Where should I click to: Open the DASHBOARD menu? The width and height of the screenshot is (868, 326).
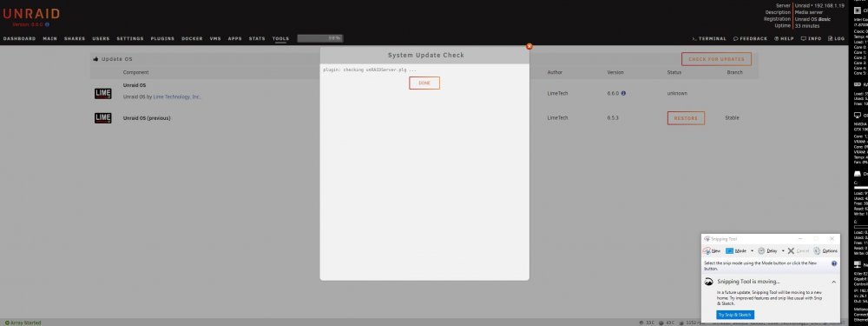pos(19,39)
